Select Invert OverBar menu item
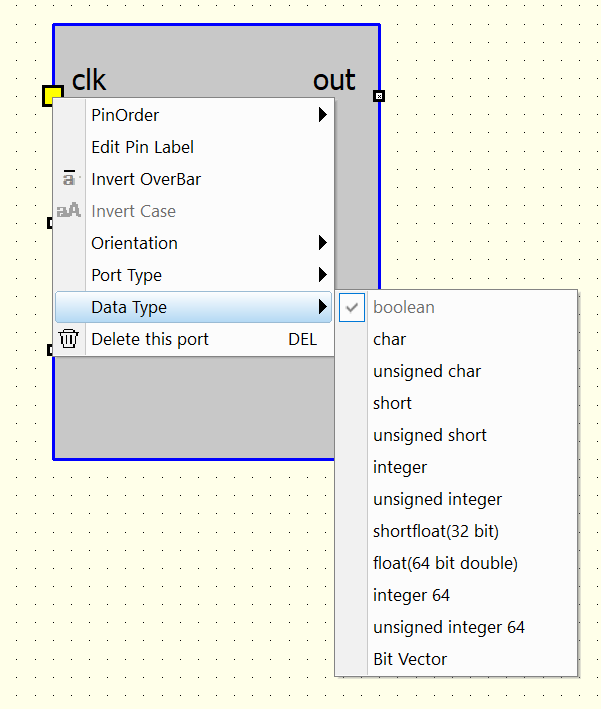The width and height of the screenshot is (601, 709). (x=146, y=179)
